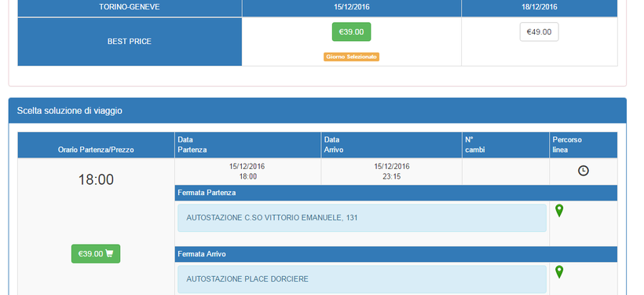
Task: Click the Data Partenza column header
Action: pyautogui.click(x=247, y=145)
